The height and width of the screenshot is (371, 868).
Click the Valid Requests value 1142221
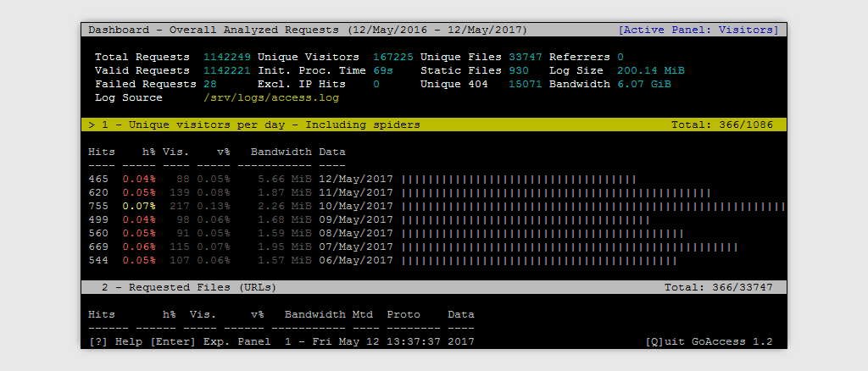click(227, 71)
